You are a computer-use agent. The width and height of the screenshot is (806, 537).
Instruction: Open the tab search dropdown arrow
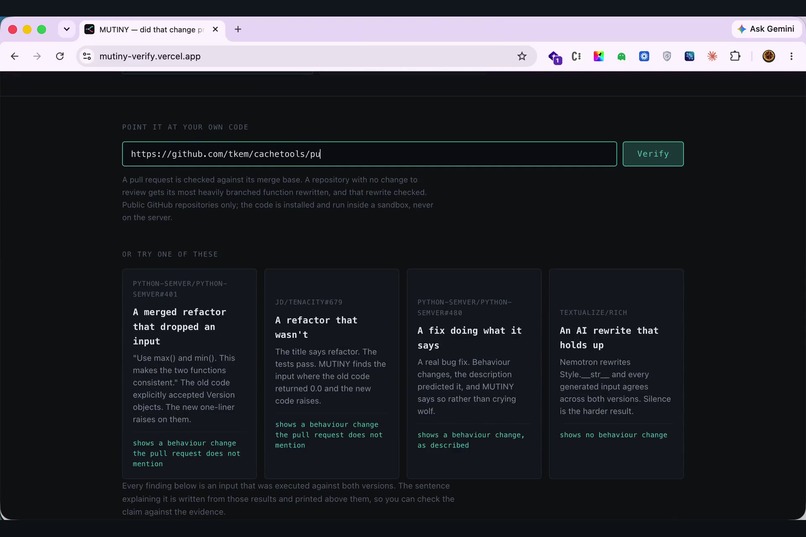tap(67, 29)
